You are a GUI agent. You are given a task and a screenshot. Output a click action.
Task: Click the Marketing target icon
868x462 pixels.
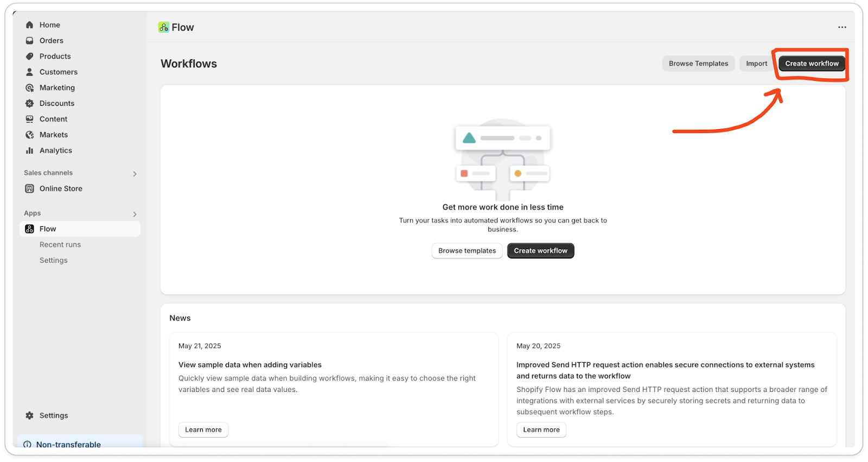30,88
